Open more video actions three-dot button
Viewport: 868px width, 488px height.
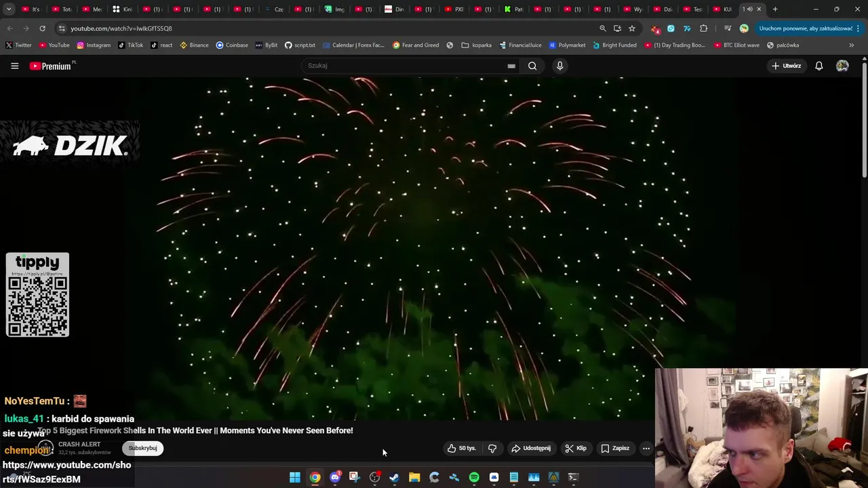coord(646,448)
